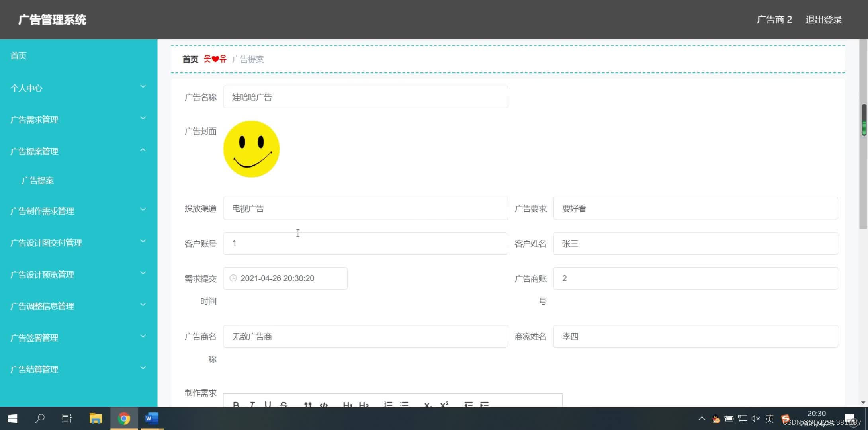The height and width of the screenshot is (430, 868).
Task: Expand the 广告设计图交付管理 sidebar menu
Action: tap(78, 242)
